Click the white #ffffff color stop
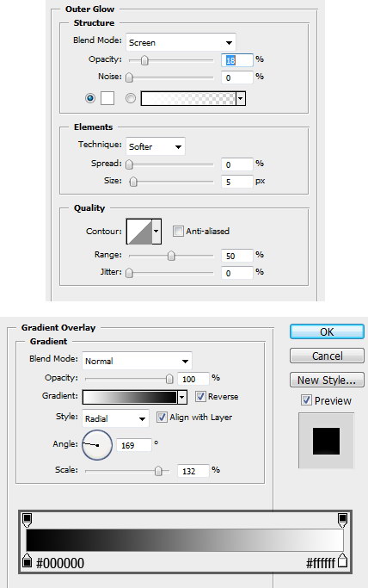The height and width of the screenshot is (588, 368). pyautogui.click(x=342, y=560)
